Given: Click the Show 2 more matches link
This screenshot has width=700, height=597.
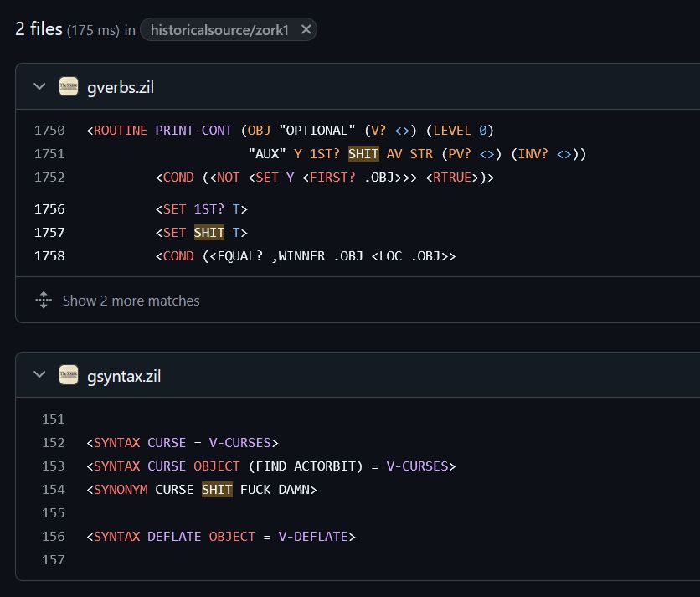Looking at the screenshot, I should coord(131,300).
